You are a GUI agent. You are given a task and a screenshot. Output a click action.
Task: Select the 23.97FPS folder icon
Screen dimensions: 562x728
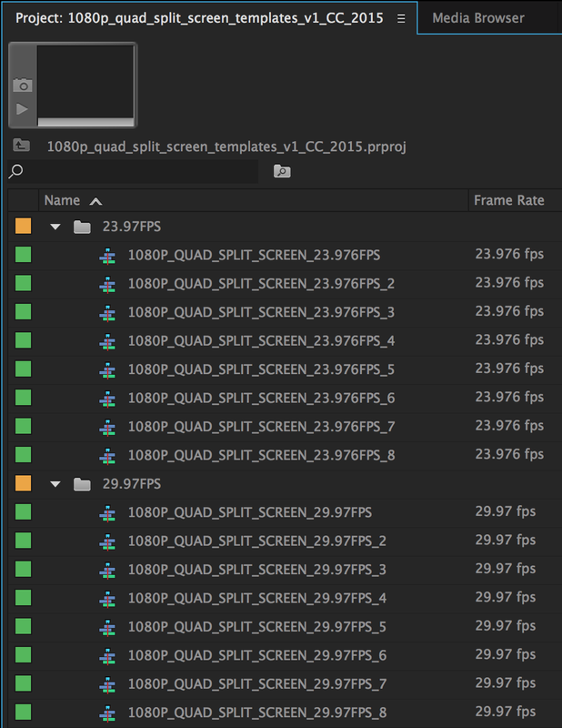coord(82,227)
